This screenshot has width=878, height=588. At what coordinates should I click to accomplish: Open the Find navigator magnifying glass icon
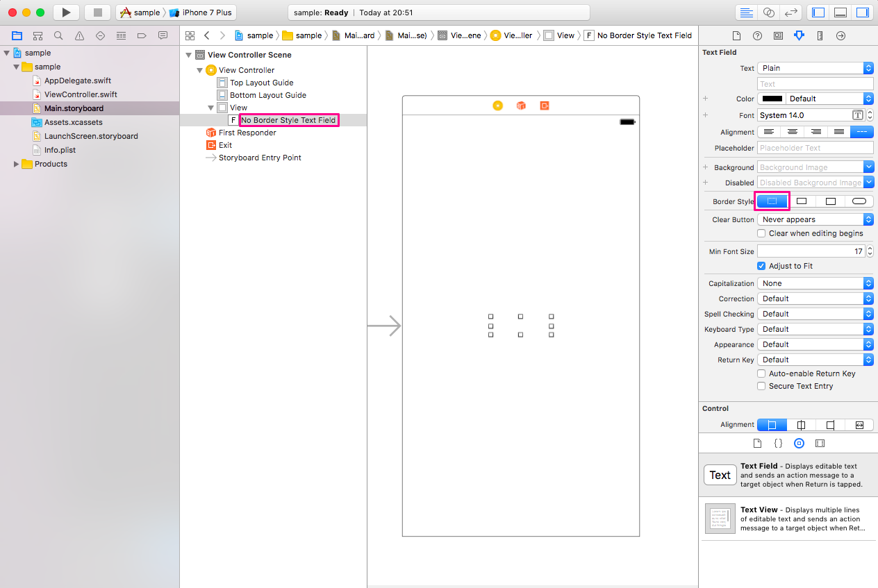pos(58,35)
